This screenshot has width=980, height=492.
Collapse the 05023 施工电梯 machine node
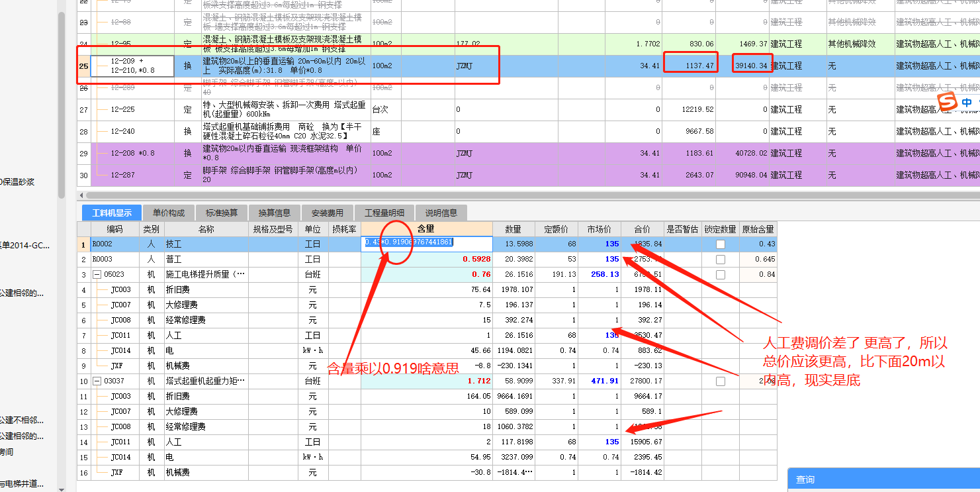coord(97,274)
